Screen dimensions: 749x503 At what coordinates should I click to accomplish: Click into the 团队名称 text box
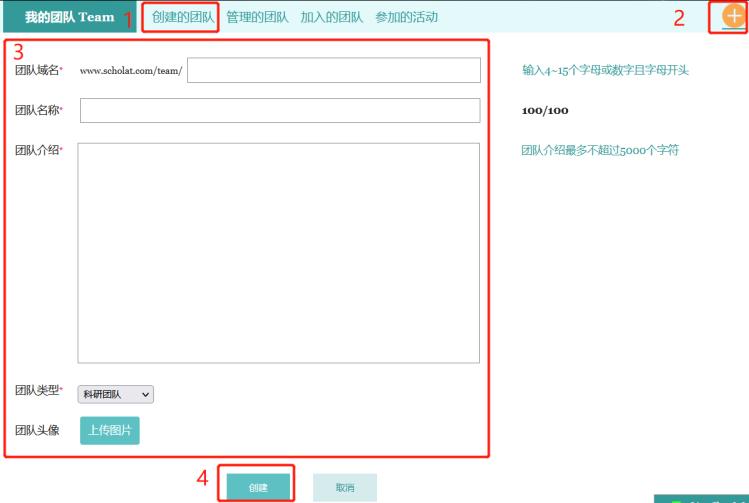[x=279, y=110]
